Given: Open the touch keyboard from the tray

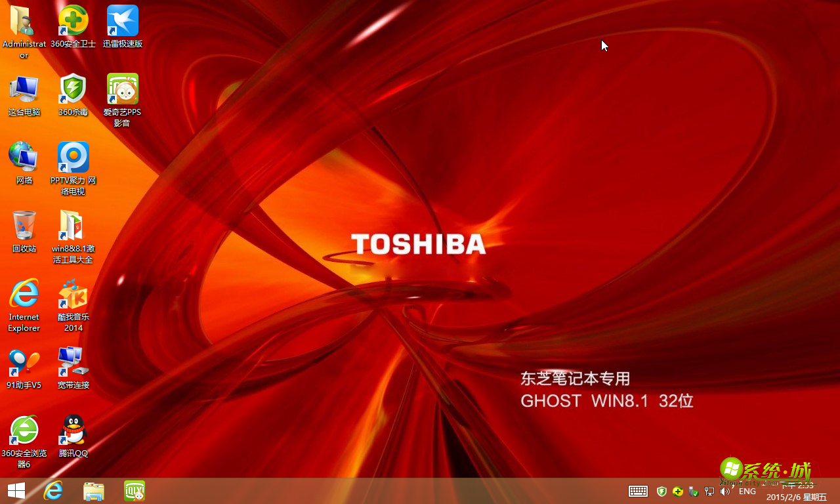Looking at the screenshot, I should pos(637,491).
